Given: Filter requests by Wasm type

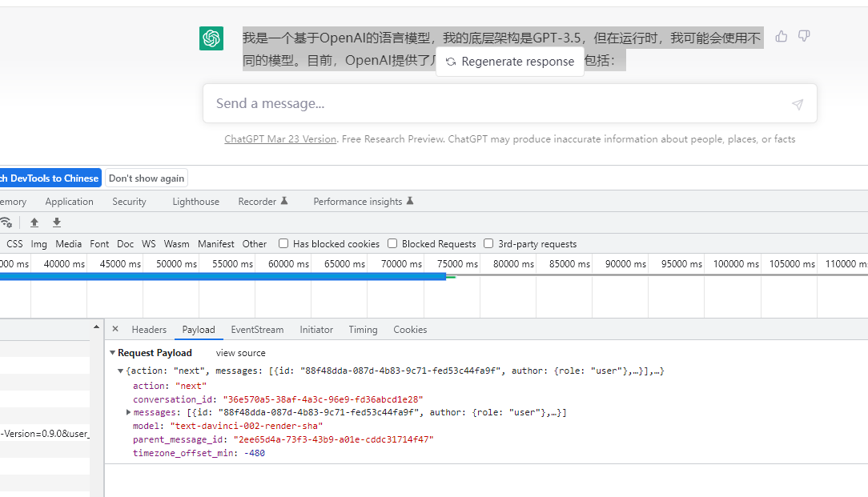Looking at the screenshot, I should pos(177,244).
